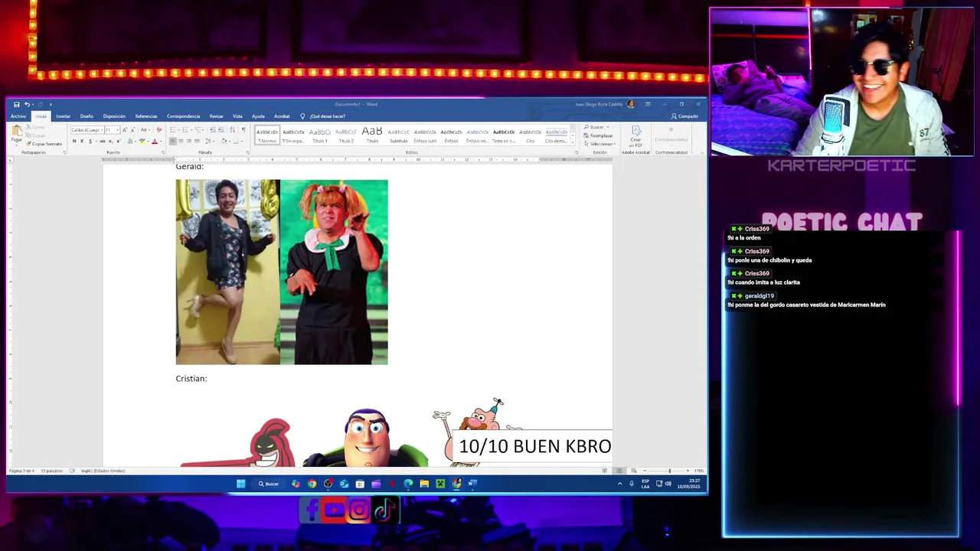Justify the paragraph text
Image resolution: width=980 pixels, height=551 pixels.
click(x=197, y=141)
